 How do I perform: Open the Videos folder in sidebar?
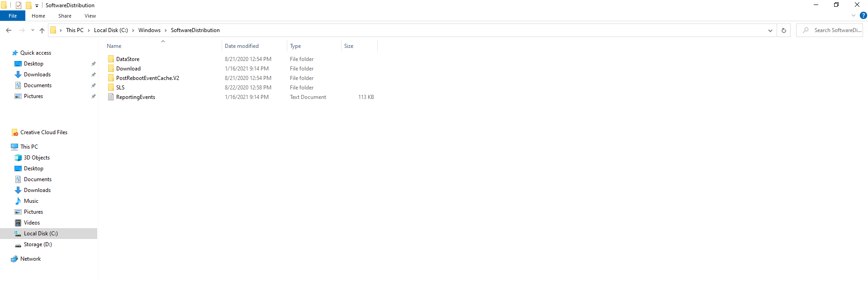(32, 223)
